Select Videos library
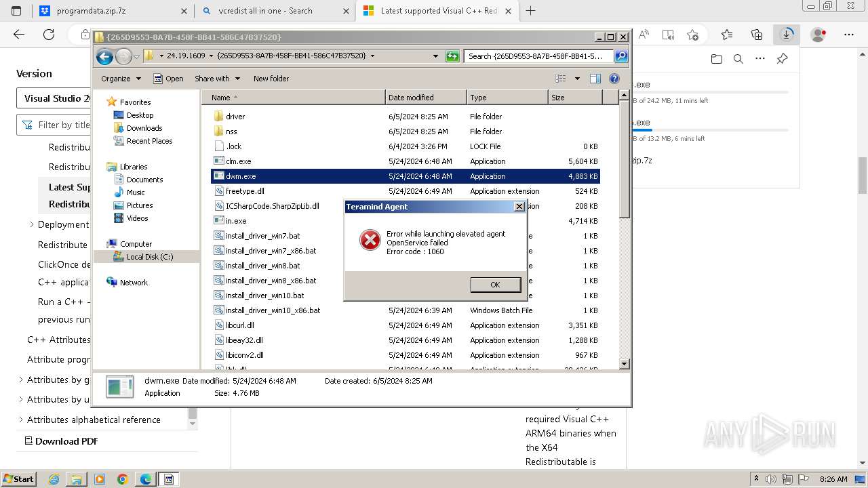Screen dimensions: 868x488 [137, 218]
